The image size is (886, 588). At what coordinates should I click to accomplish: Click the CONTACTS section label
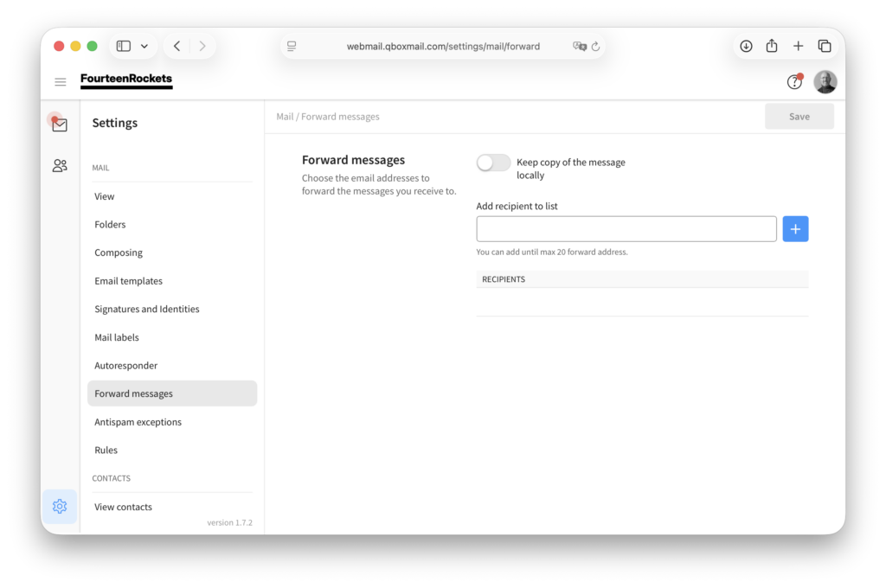[x=112, y=478]
